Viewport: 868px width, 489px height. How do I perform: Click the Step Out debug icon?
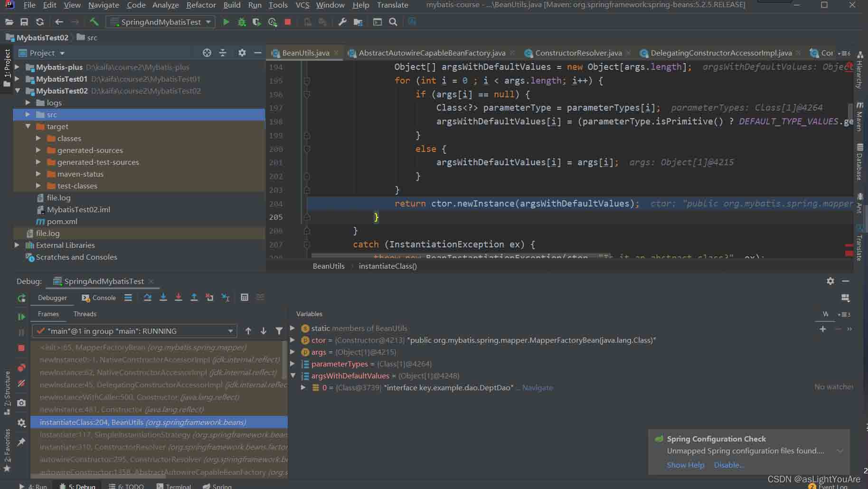point(194,297)
